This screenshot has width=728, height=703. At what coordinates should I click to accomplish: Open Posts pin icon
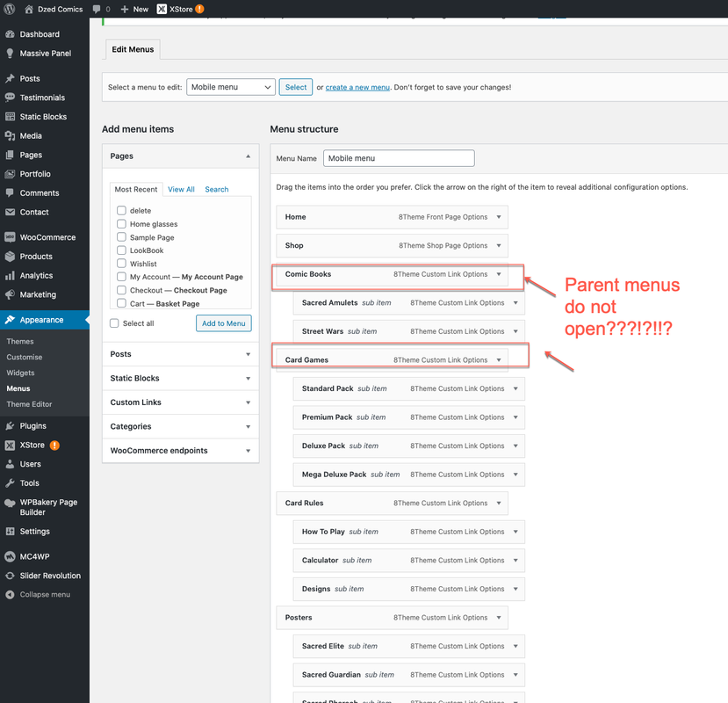click(10, 78)
